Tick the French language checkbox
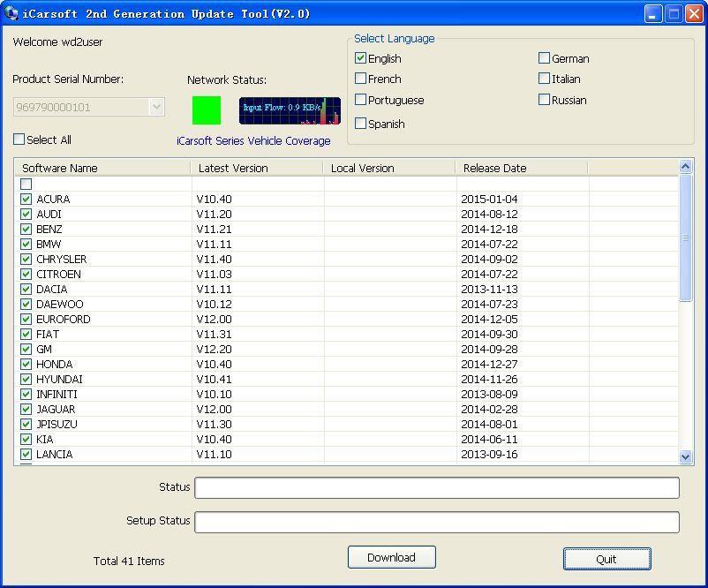Viewport: 708px width, 588px height. pos(360,79)
